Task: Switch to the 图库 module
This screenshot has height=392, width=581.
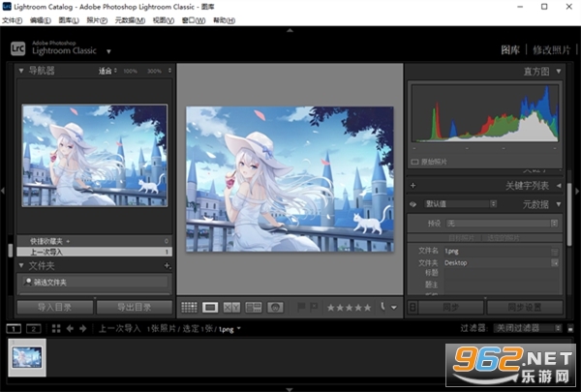Action: point(510,50)
